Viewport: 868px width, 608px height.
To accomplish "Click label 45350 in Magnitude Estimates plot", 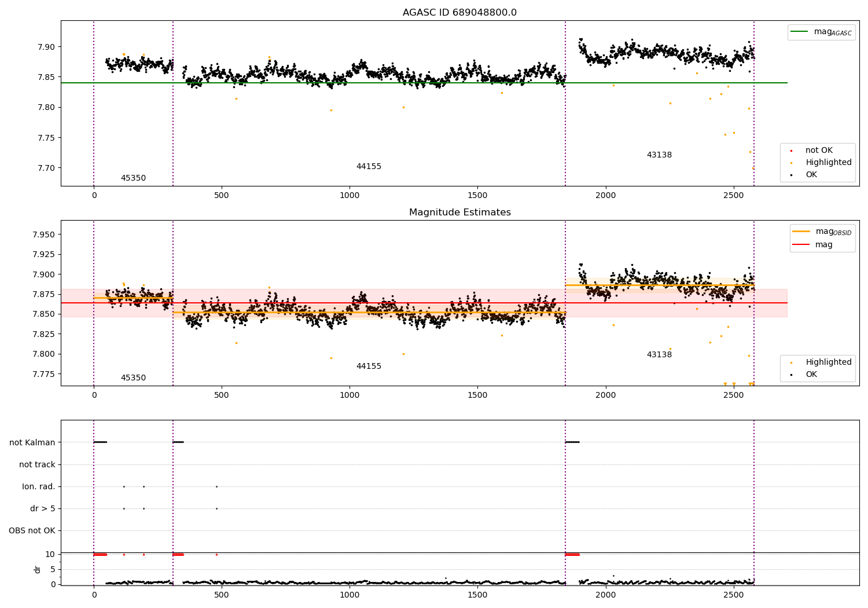I will point(133,378).
